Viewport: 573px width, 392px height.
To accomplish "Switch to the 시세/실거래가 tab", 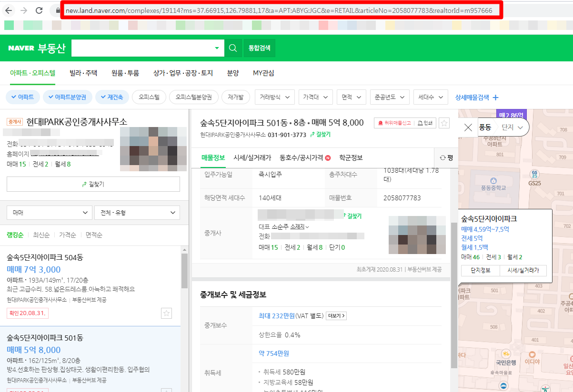I will pos(252,157).
